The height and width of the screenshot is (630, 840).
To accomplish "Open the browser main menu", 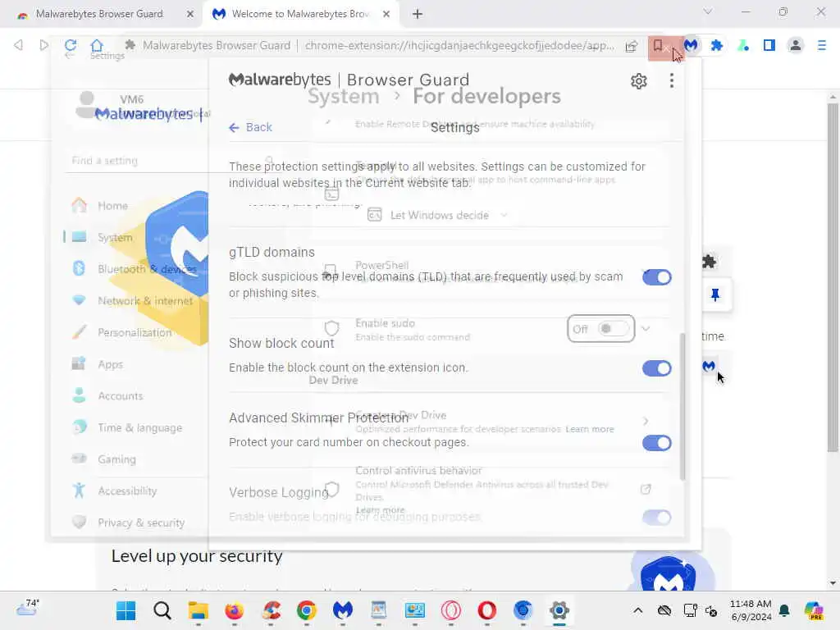I will pyautogui.click(x=822, y=46).
